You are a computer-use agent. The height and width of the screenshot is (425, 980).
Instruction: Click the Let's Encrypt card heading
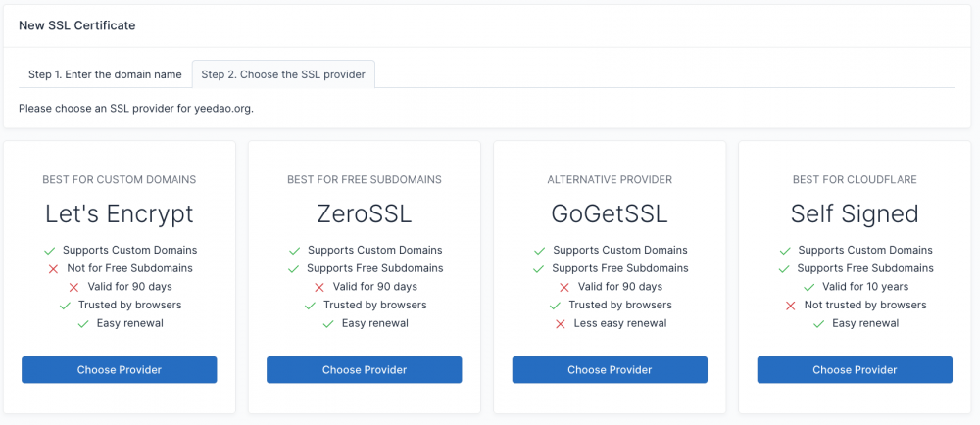pos(120,214)
